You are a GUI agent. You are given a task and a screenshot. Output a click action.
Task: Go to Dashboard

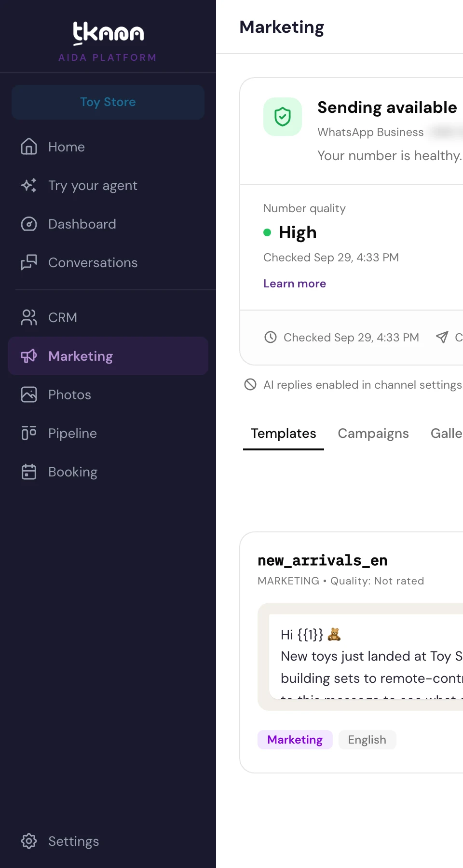[108, 224]
